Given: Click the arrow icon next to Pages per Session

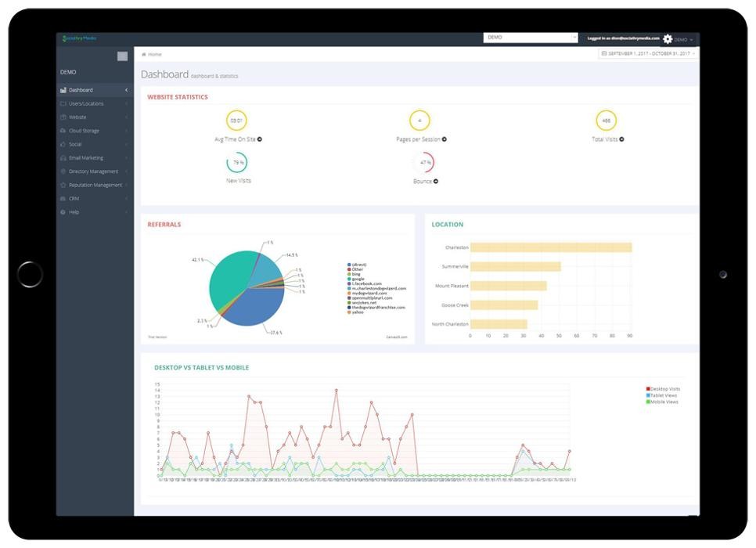Looking at the screenshot, I should [x=445, y=139].
